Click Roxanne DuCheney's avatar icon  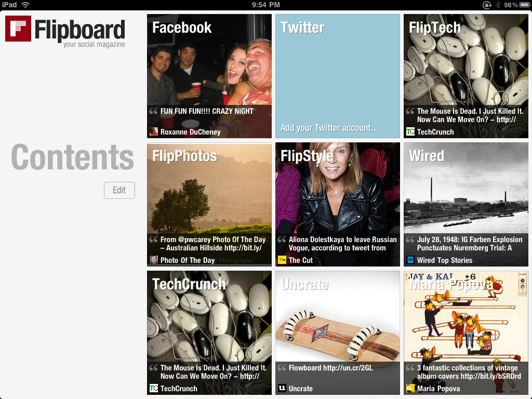click(x=154, y=132)
